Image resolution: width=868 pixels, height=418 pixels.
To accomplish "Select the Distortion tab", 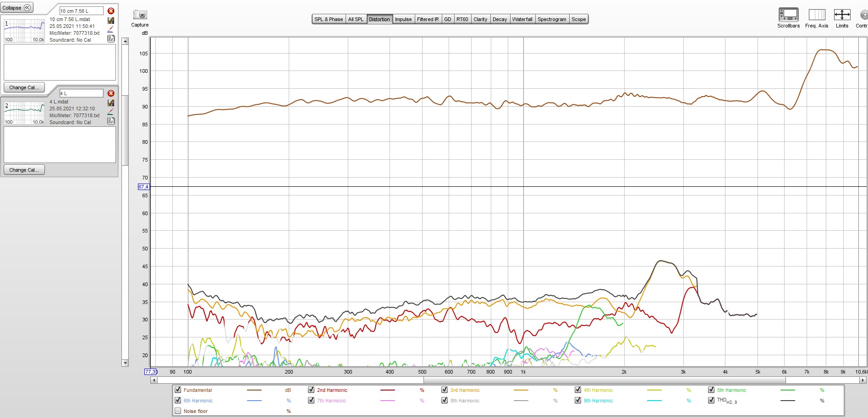I will [379, 19].
